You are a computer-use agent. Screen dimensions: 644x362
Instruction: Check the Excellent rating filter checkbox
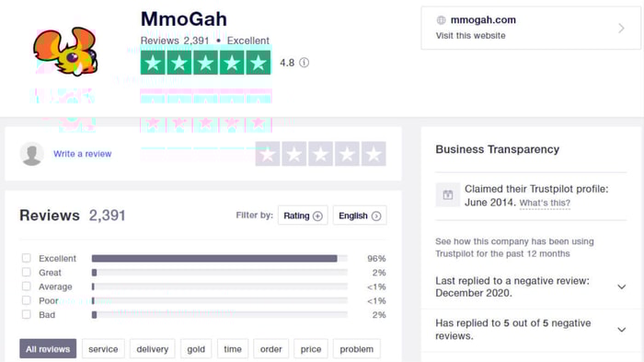click(x=27, y=258)
